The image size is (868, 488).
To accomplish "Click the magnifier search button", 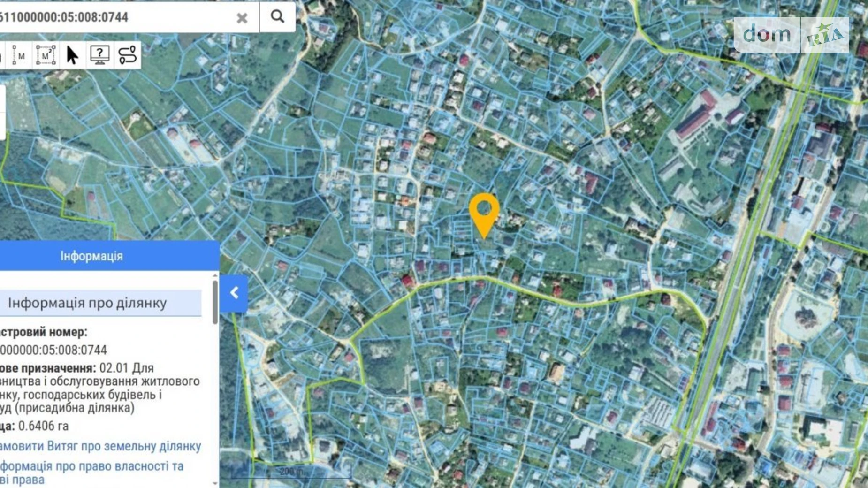I will tap(277, 16).
